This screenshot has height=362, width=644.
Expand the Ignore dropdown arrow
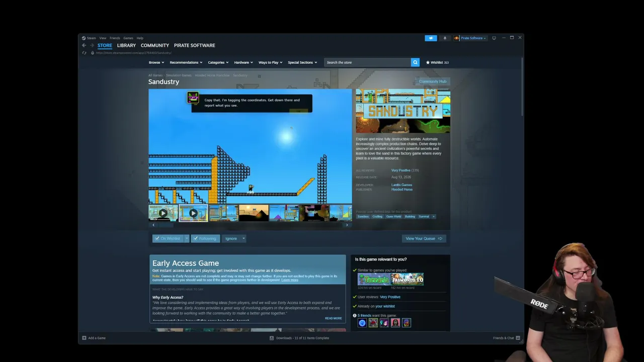point(244,238)
